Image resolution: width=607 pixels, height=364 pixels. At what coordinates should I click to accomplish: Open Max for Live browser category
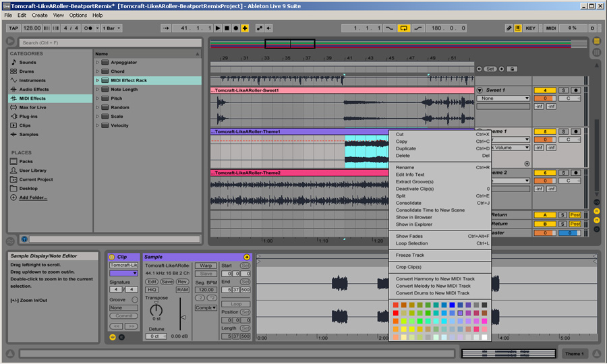32,107
